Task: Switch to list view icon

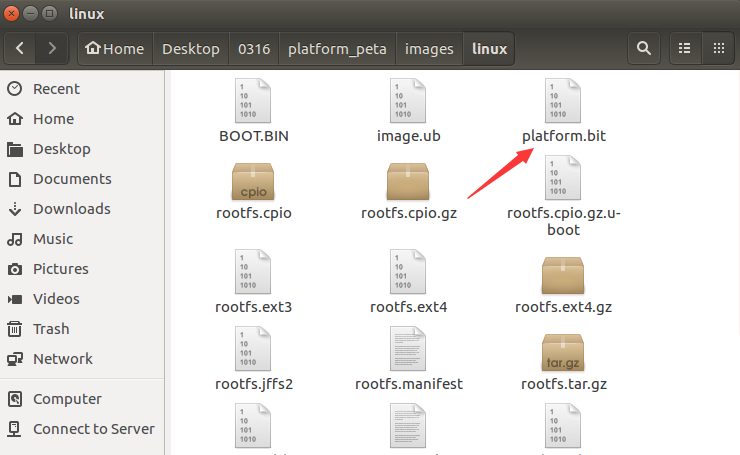Action: coord(685,48)
